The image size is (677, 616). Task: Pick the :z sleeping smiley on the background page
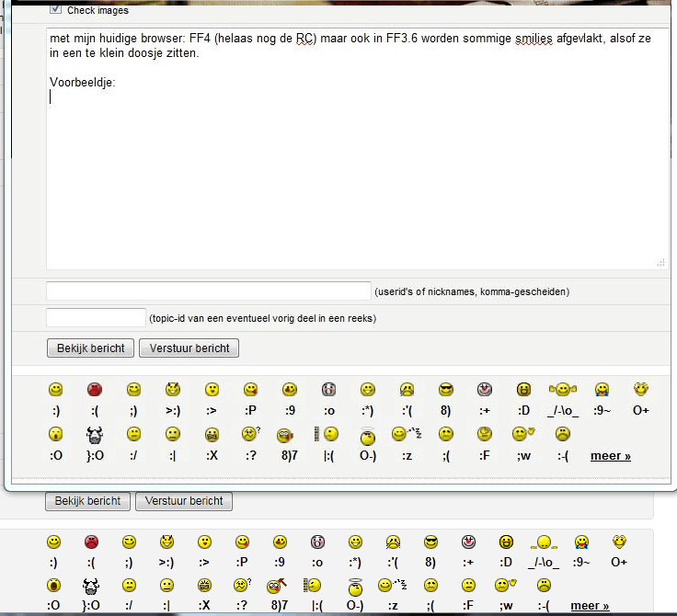pyautogui.click(x=392, y=586)
